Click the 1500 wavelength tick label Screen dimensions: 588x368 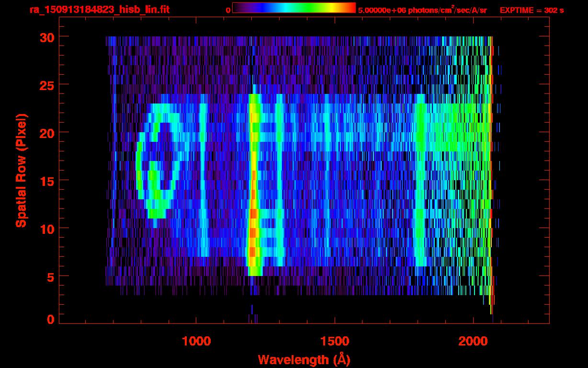click(x=335, y=342)
